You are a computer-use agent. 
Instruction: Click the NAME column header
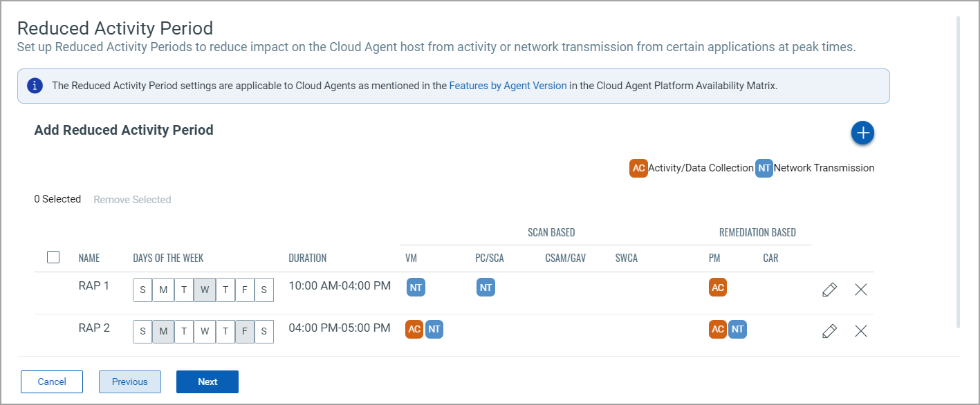click(x=89, y=258)
